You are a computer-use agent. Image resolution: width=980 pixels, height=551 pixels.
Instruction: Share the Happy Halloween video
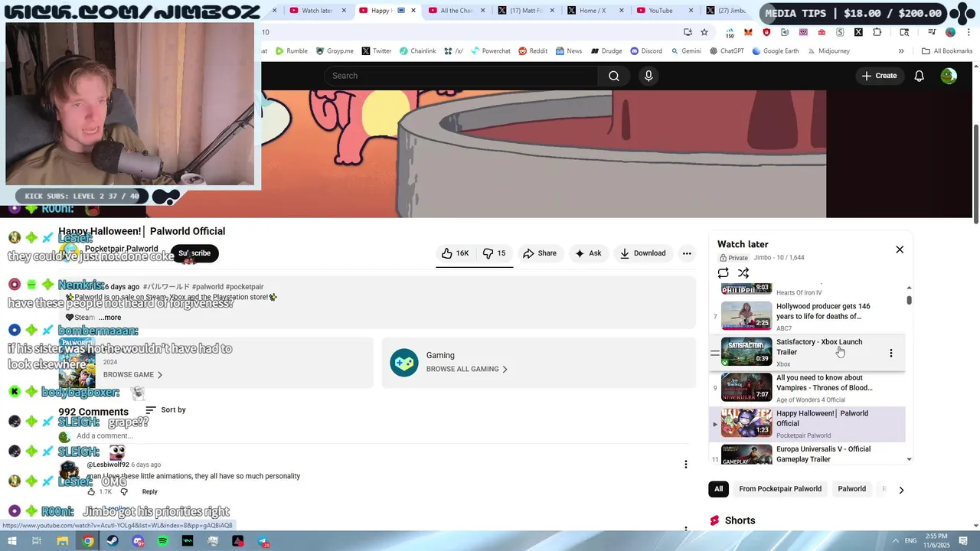click(x=540, y=253)
